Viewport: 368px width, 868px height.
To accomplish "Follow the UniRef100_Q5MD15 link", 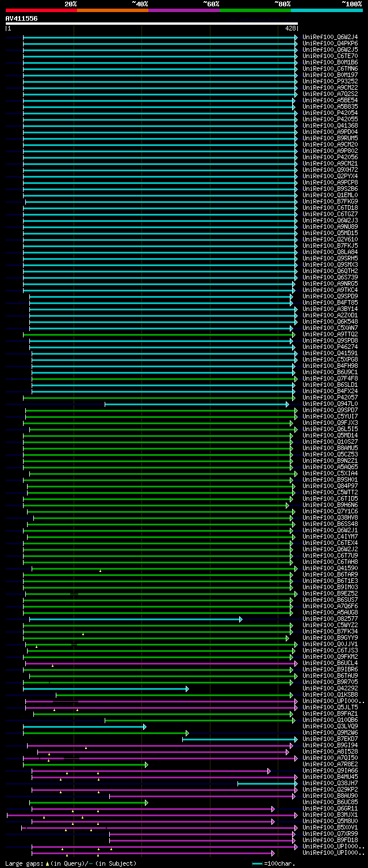I will click(330, 233).
